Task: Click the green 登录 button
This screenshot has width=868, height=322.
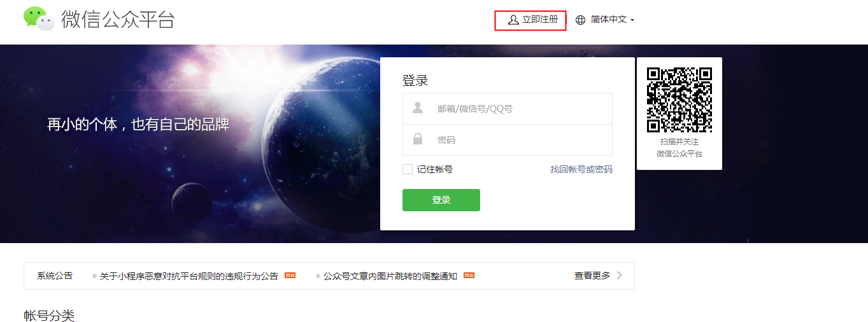Action: tap(441, 200)
